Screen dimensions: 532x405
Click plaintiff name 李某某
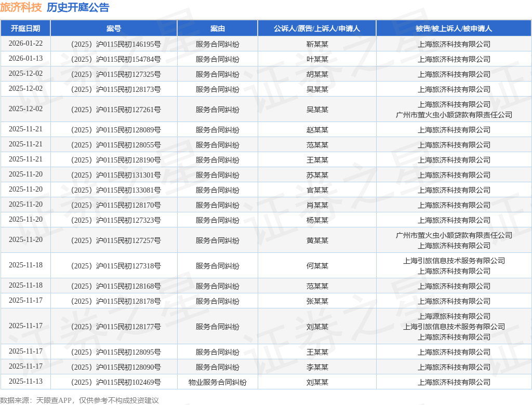click(317, 367)
